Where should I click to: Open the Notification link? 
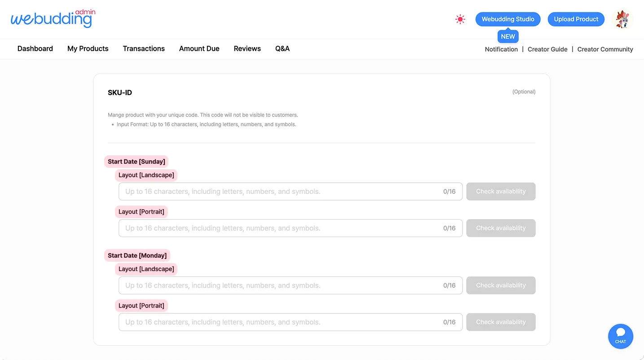[x=501, y=49]
